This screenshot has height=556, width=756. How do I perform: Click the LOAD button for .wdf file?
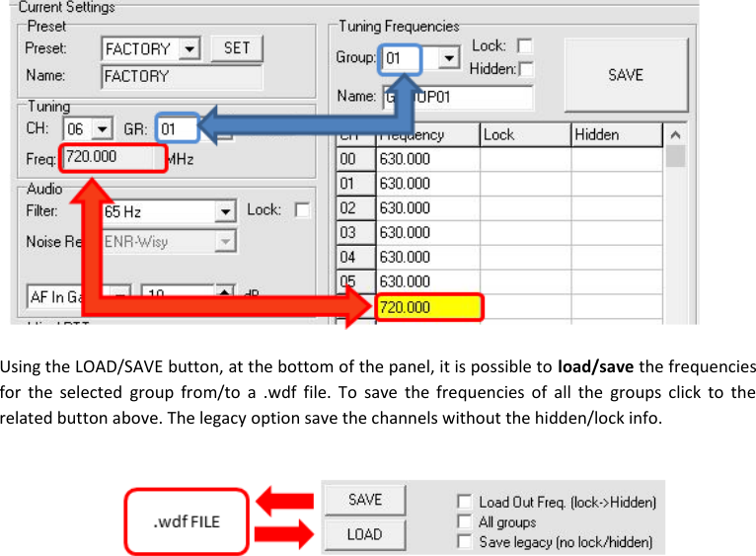pos(365,534)
